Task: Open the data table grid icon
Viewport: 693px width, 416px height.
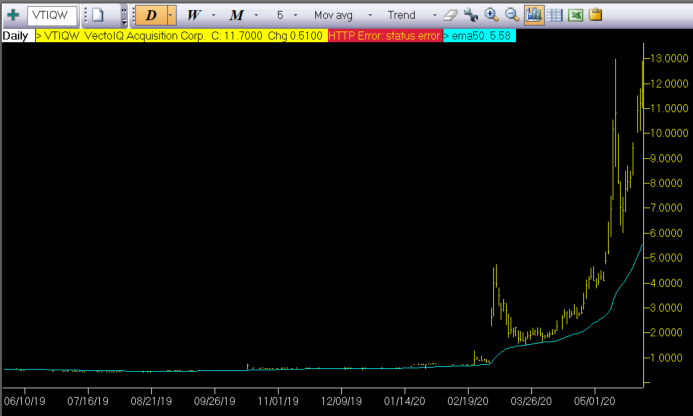Action: (554, 15)
